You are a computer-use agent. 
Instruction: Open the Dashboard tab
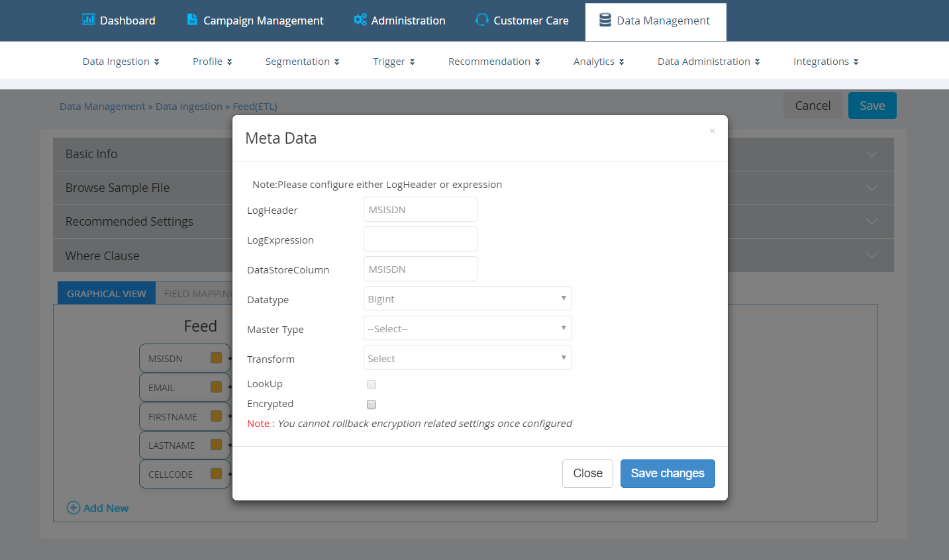119,21
